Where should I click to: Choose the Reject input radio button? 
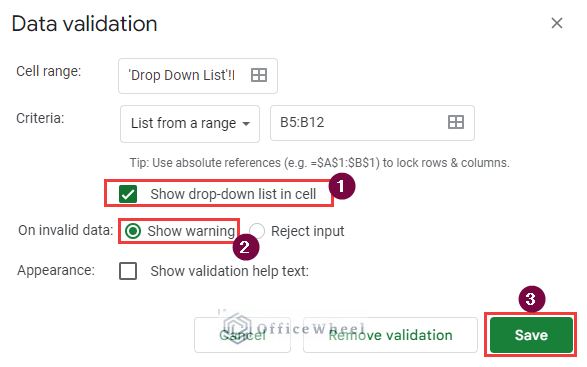257,231
